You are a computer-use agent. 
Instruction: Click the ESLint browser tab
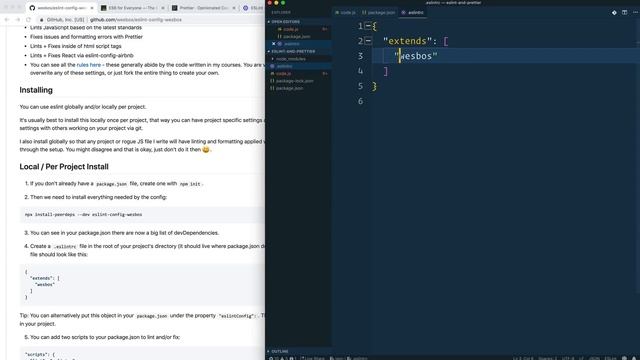pyautogui.click(x=253, y=8)
